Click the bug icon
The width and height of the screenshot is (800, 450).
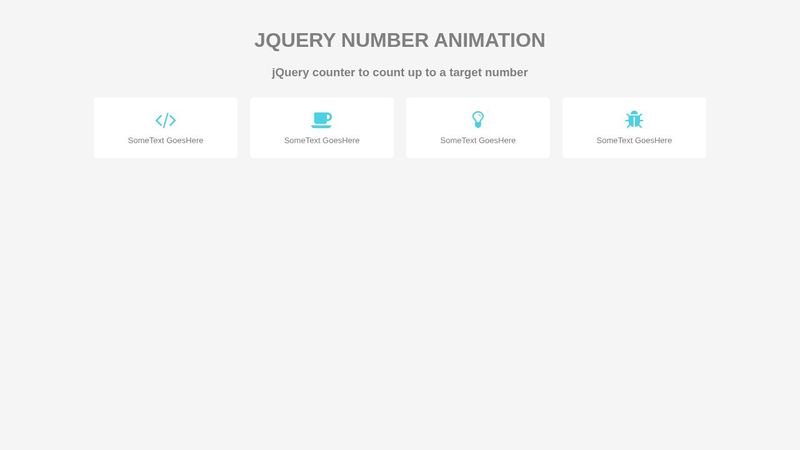[x=634, y=120]
